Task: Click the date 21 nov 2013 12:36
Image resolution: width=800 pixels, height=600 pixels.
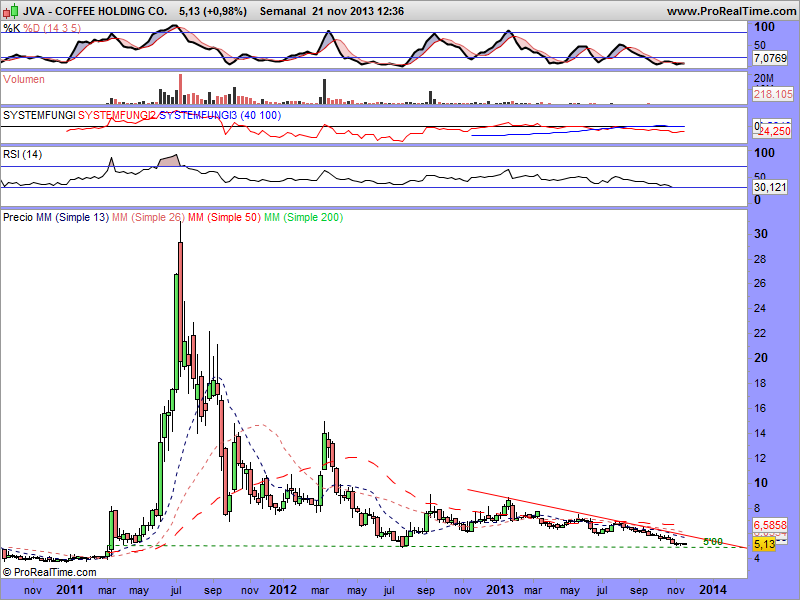Action: pyautogui.click(x=357, y=11)
